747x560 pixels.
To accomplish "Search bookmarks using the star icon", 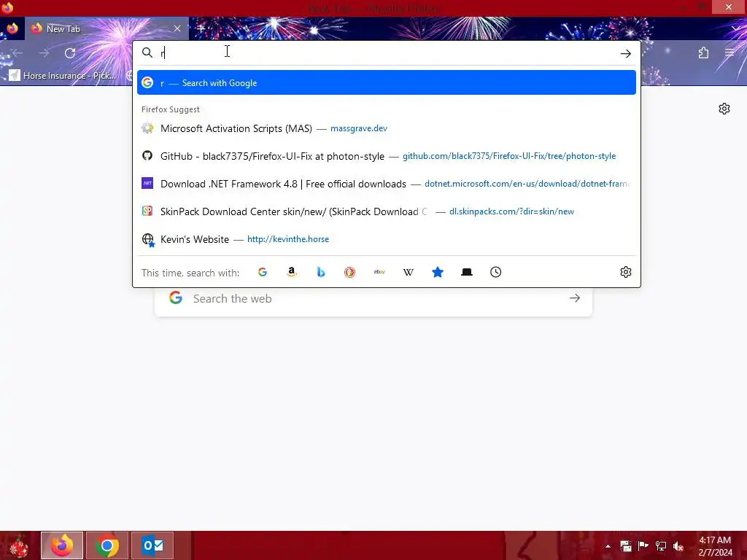I will click(438, 272).
